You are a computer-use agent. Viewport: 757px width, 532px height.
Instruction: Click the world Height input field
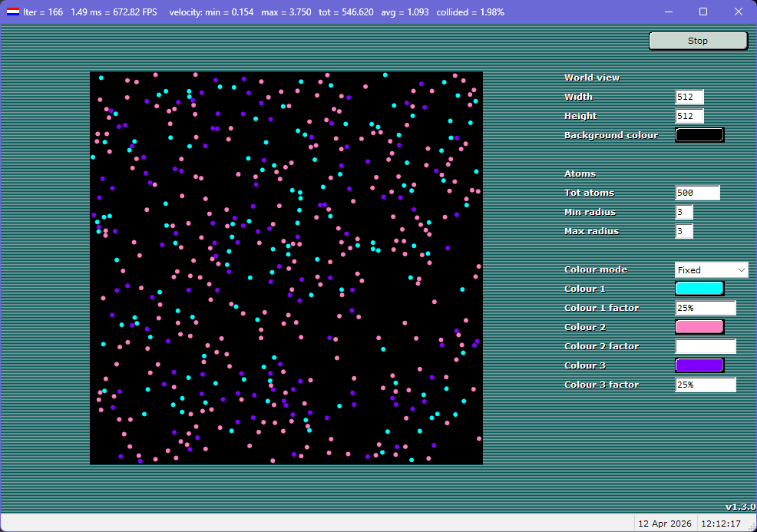tap(689, 117)
